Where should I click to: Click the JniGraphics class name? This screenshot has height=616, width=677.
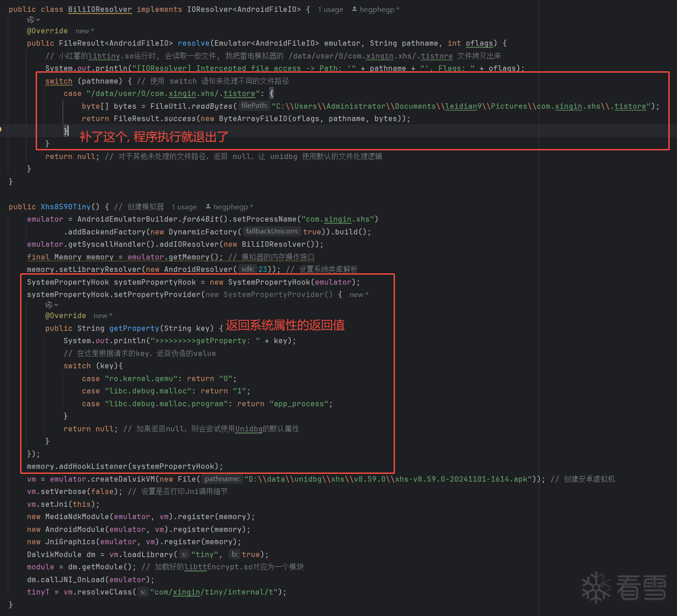(x=70, y=542)
